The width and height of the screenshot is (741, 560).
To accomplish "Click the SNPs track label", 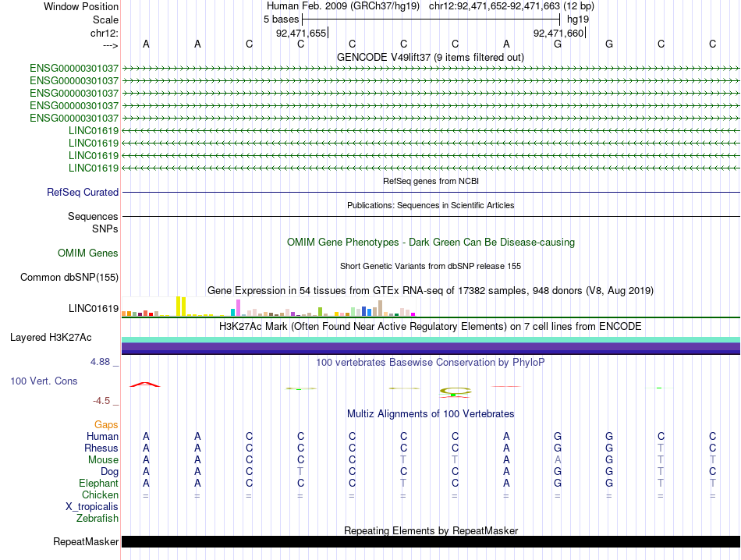I will (105, 229).
